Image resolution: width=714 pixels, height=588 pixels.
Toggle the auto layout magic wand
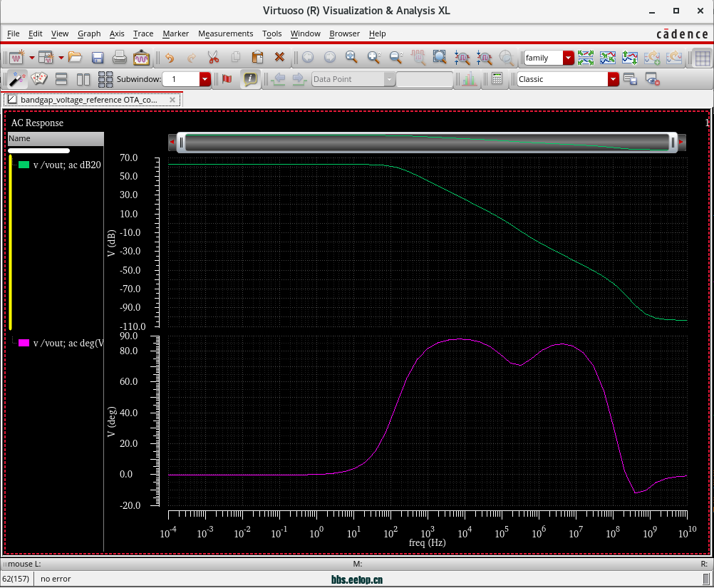17,79
